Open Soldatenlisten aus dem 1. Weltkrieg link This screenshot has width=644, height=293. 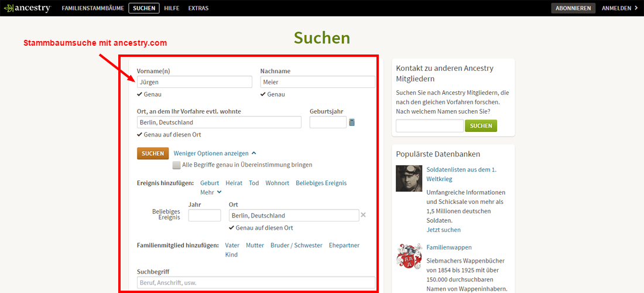462,174
